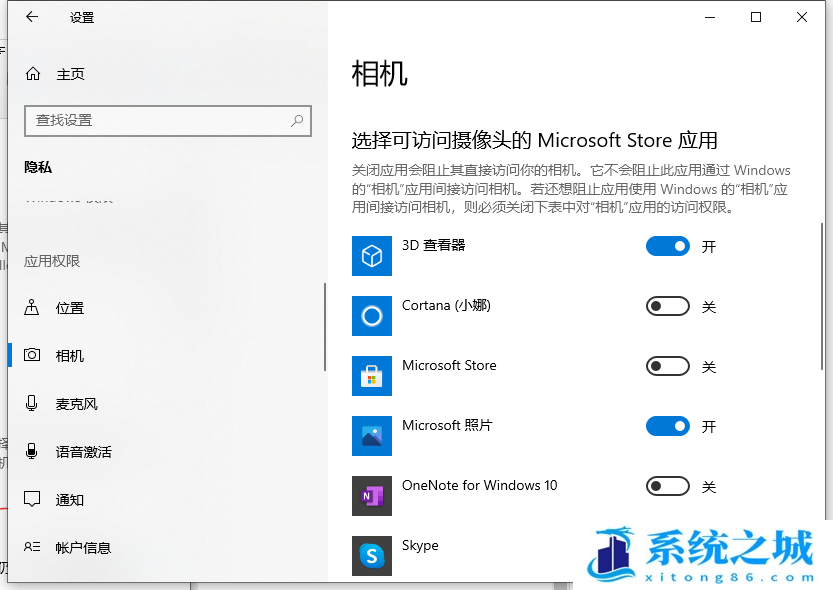Open 帐户信息 privacy settings
The width and height of the screenshot is (833, 590).
(166, 548)
